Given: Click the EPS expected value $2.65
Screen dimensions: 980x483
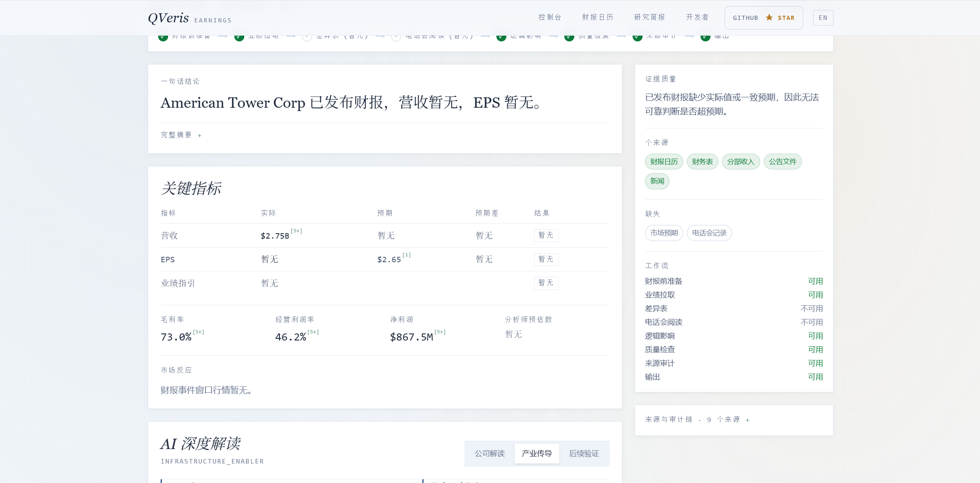Looking at the screenshot, I should pos(389,260).
